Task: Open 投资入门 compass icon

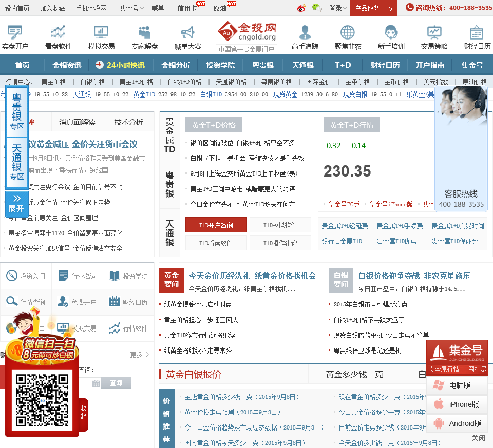Action: coord(12,276)
